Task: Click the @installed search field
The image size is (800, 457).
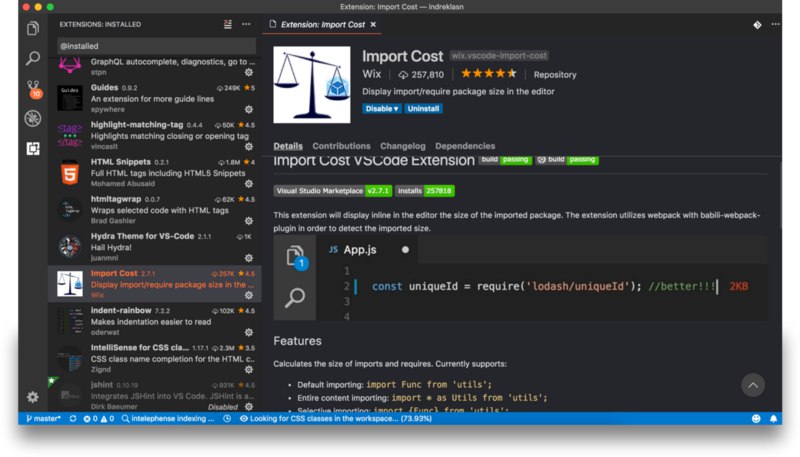Action: pyautogui.click(x=156, y=46)
